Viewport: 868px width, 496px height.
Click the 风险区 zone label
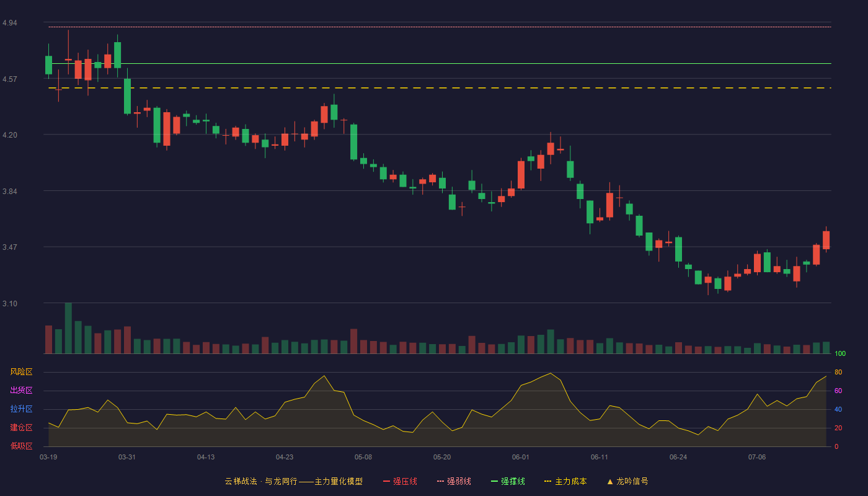click(21, 372)
